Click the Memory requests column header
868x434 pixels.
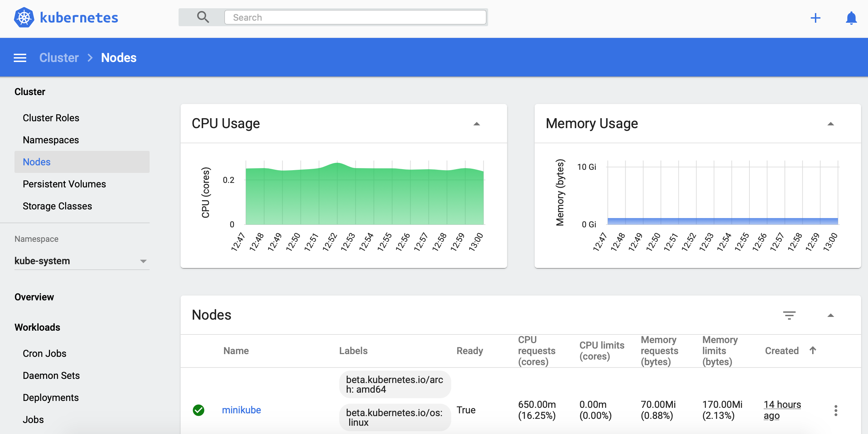point(659,351)
